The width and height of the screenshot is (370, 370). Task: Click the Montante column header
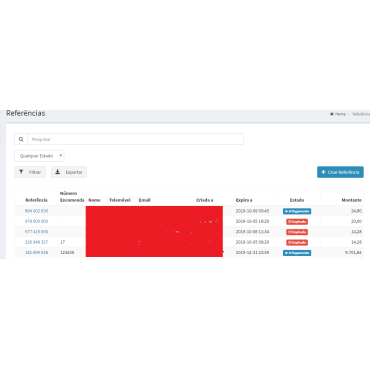pyautogui.click(x=352, y=200)
